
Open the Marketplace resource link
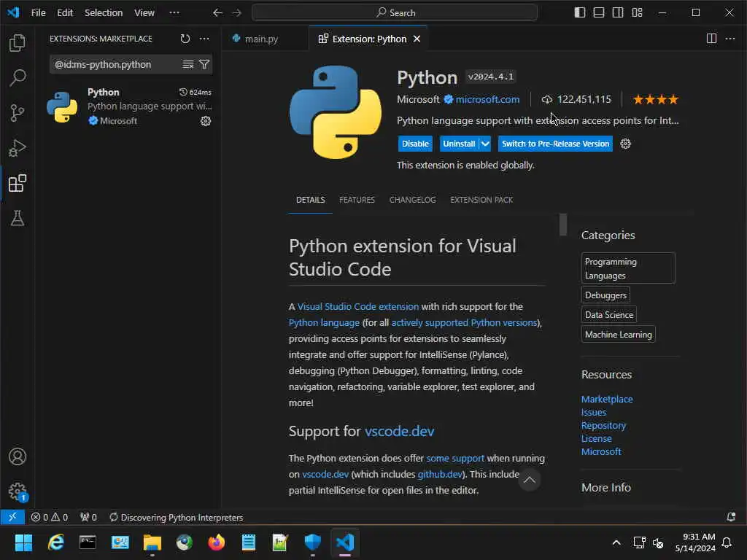(x=607, y=399)
